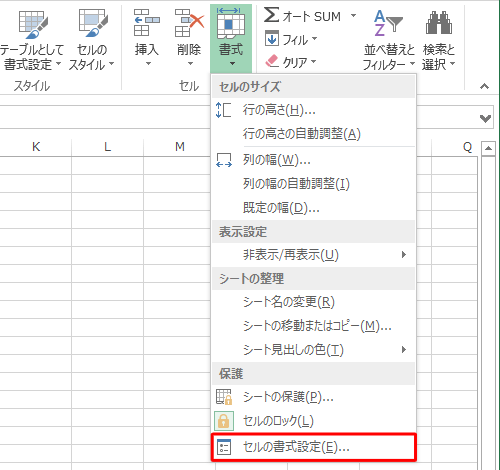Click vertical scrollbar up arrow
500x470 pixels.
point(488,148)
